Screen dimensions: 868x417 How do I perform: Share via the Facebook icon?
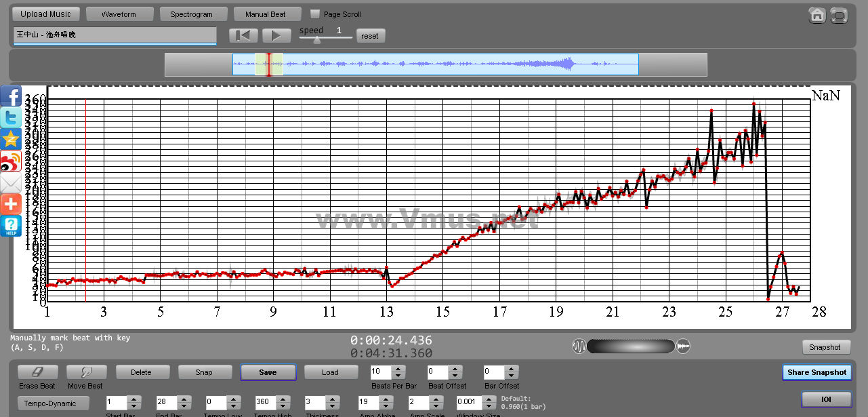tap(11, 96)
